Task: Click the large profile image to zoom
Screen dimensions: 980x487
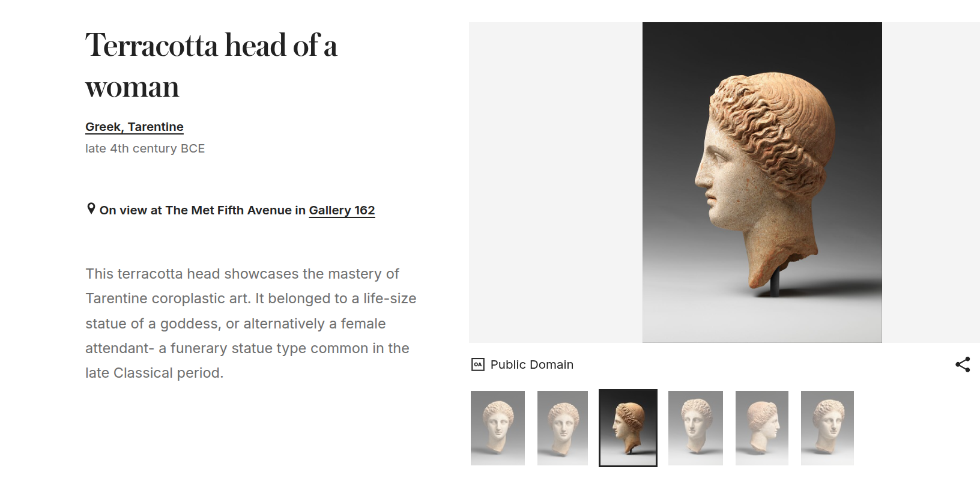Action: (x=761, y=180)
